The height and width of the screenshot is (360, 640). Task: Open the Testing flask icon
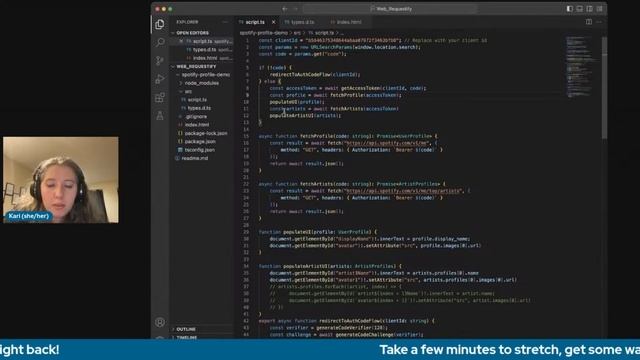click(x=160, y=116)
